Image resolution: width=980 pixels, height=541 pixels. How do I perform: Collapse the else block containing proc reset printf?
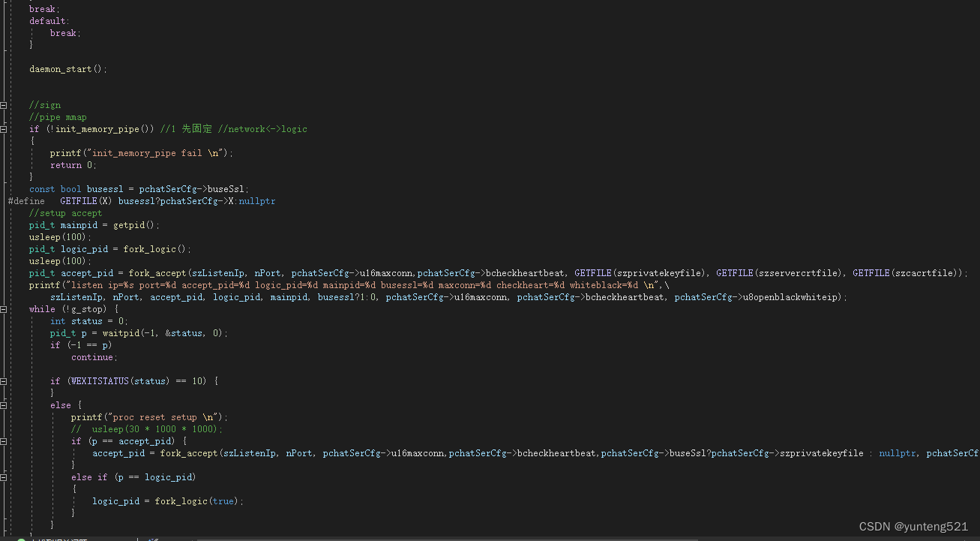pos(4,405)
